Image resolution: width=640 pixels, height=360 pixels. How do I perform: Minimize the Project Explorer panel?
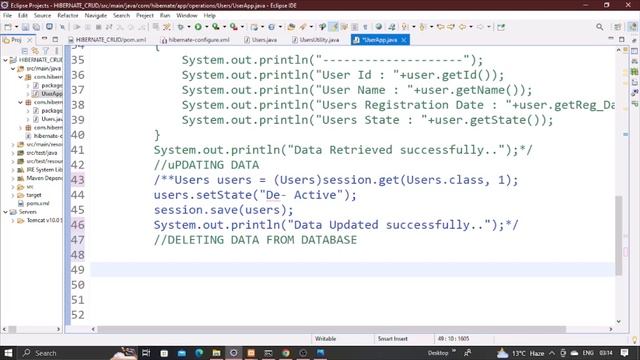(x=44, y=39)
